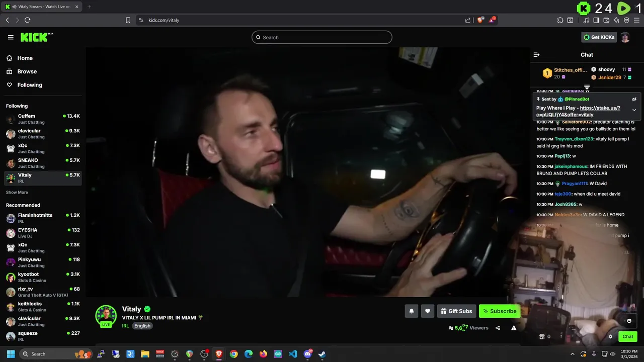Open Steam from the taskbar
644x362 pixels.
pos(322,354)
